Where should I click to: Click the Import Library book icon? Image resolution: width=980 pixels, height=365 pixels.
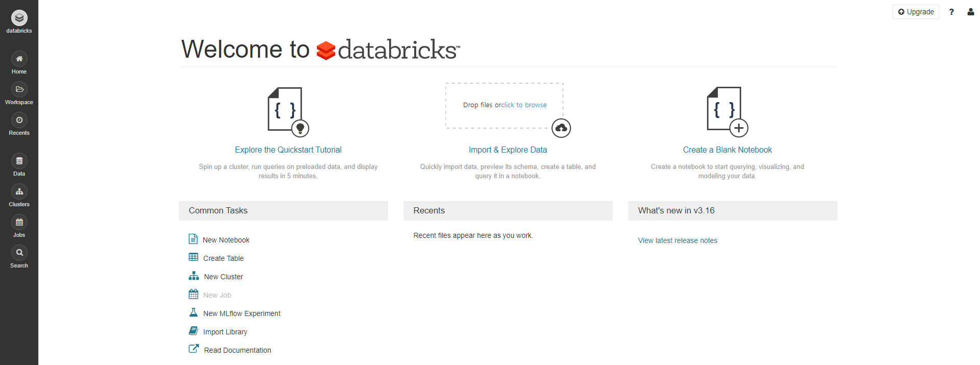(194, 331)
